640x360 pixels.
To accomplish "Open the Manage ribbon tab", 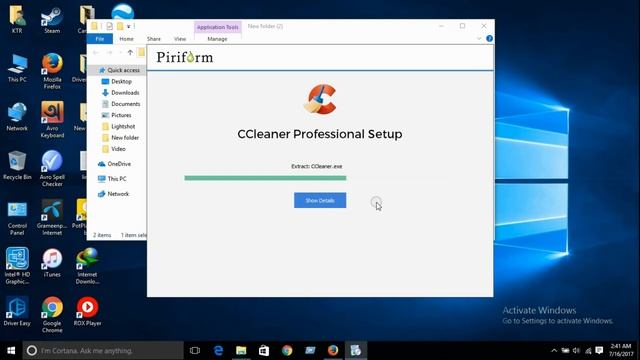I will (217, 39).
